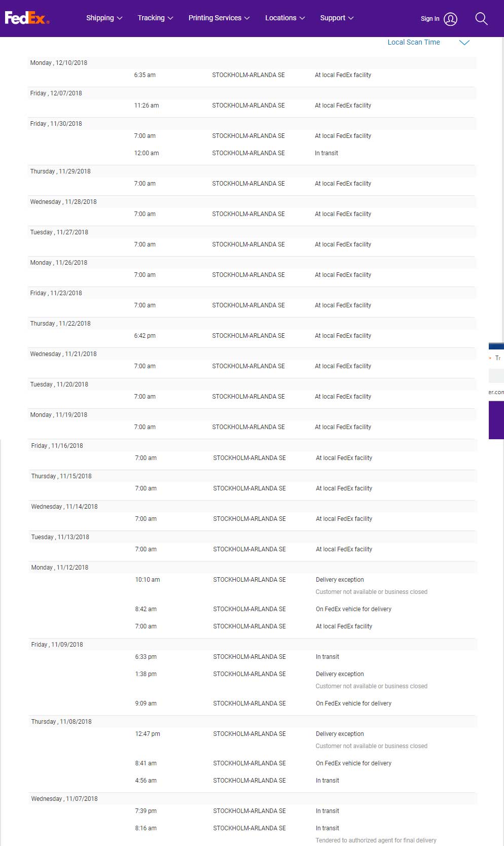Expand the Local Scan Time chevron
The width and height of the screenshot is (504, 846).
[x=464, y=43]
